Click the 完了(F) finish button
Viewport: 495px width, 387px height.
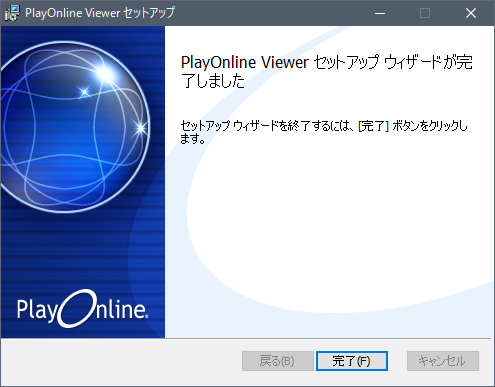pos(352,361)
